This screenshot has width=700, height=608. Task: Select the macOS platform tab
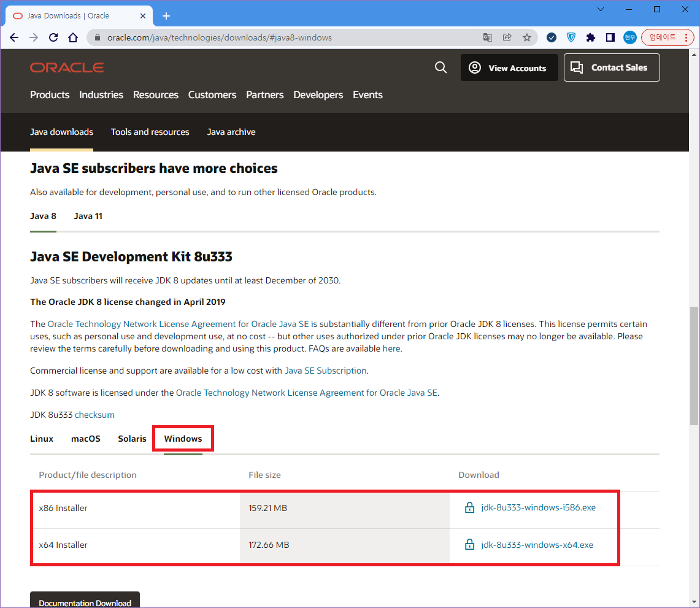pyautogui.click(x=86, y=439)
